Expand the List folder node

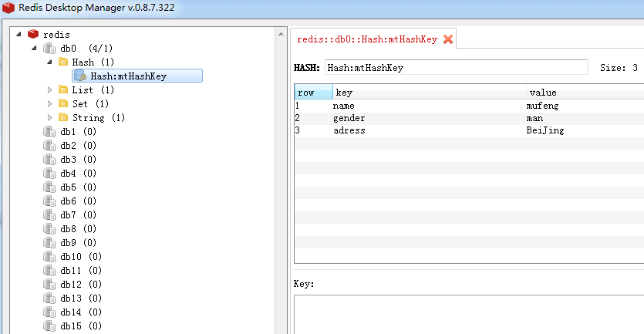(x=49, y=89)
